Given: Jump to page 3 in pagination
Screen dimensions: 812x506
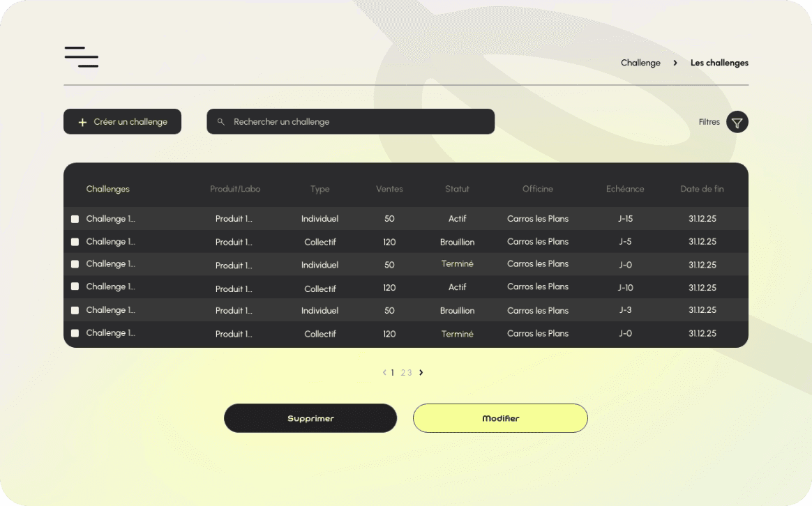Looking at the screenshot, I should pos(409,373).
